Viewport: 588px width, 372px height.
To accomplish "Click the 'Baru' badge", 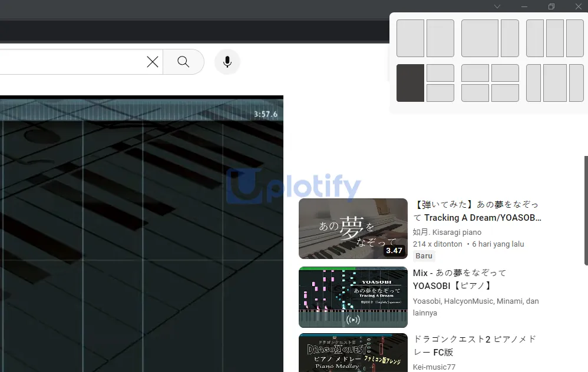I will point(424,256).
